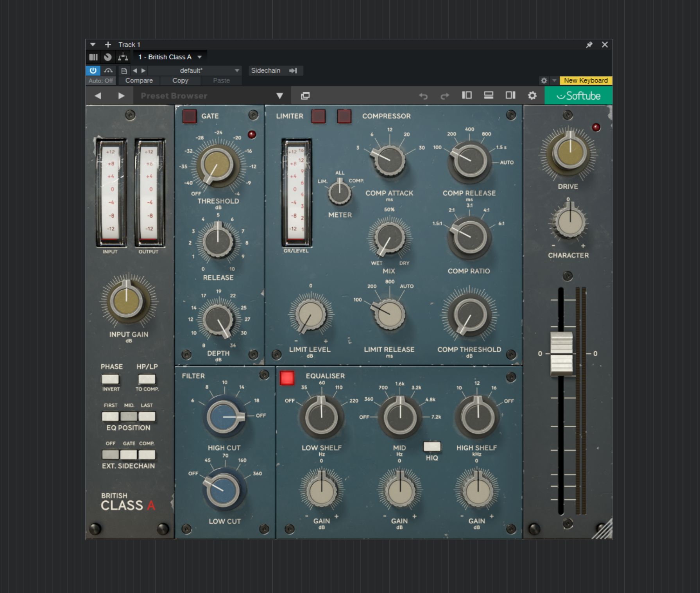
Task: Click the gate THRESHOLD knob
Action: [217, 166]
